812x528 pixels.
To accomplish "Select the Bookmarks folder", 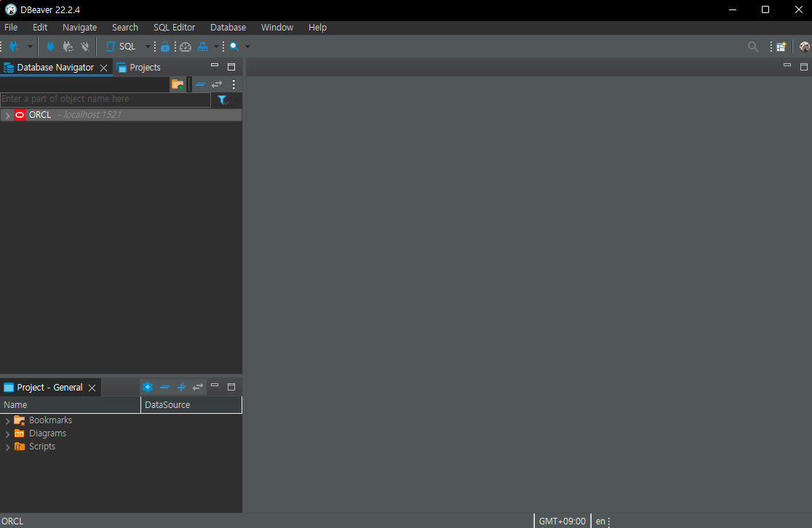I will click(50, 420).
